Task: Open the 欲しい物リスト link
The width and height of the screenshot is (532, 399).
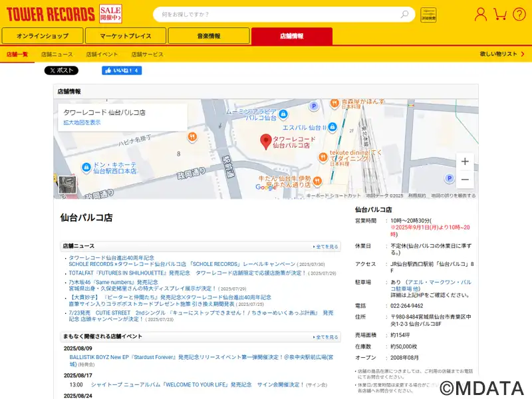Action: [502, 54]
